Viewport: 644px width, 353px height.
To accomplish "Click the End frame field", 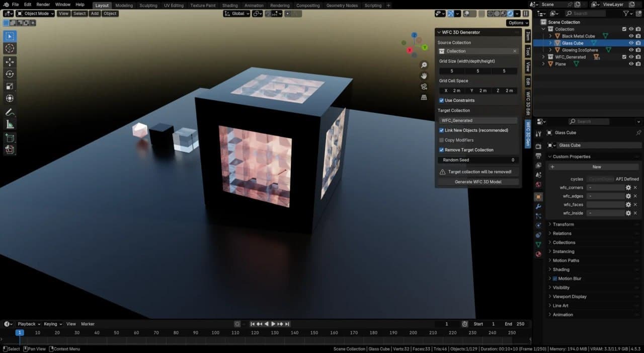I will (515, 324).
